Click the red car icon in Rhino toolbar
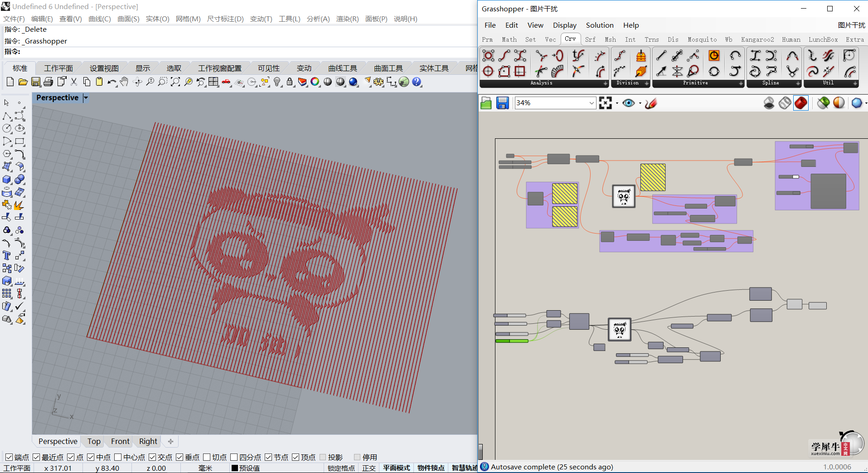This screenshot has height=473, width=868. point(226,82)
